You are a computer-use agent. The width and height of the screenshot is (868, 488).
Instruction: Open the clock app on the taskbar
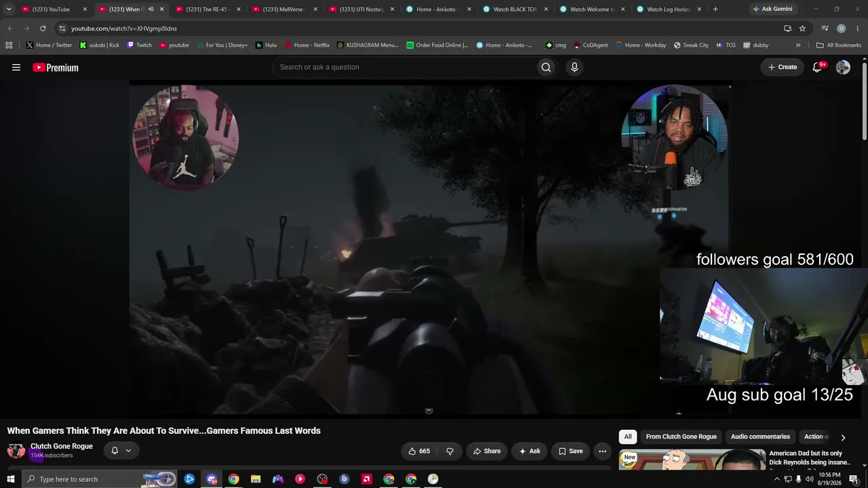point(433,479)
